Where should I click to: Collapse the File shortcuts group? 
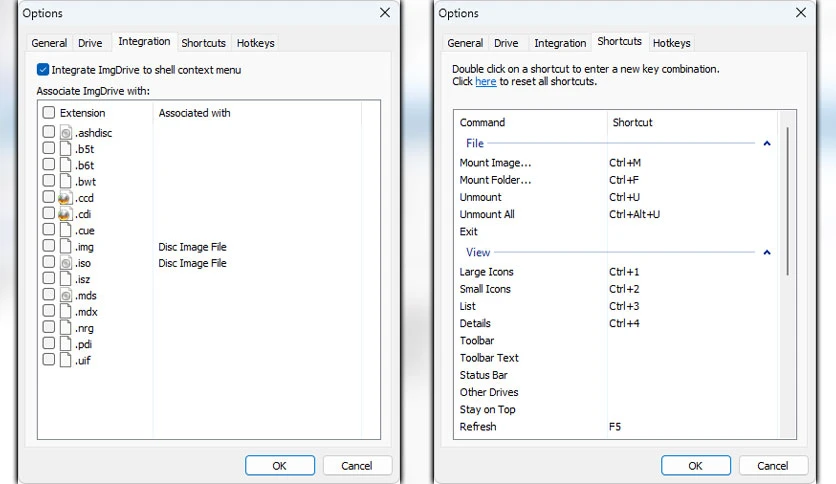tap(767, 143)
